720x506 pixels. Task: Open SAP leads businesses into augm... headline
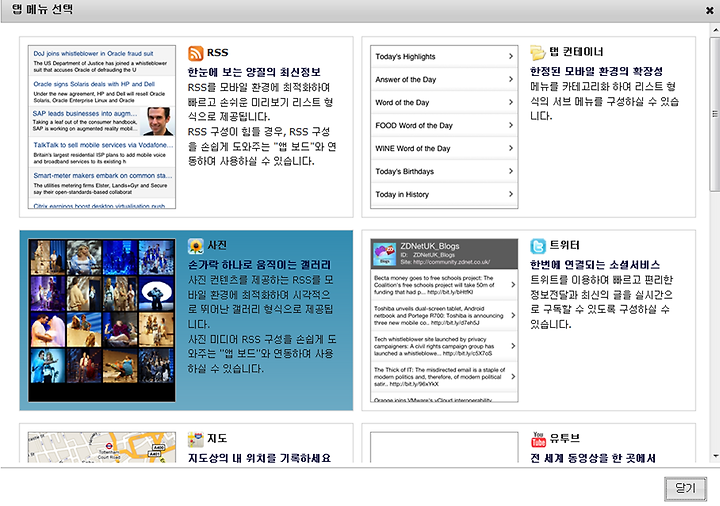[x=85, y=113]
